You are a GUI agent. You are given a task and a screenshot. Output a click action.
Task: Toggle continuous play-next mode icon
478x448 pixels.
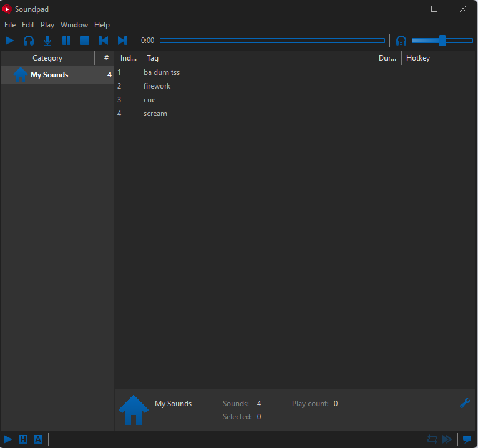447,439
